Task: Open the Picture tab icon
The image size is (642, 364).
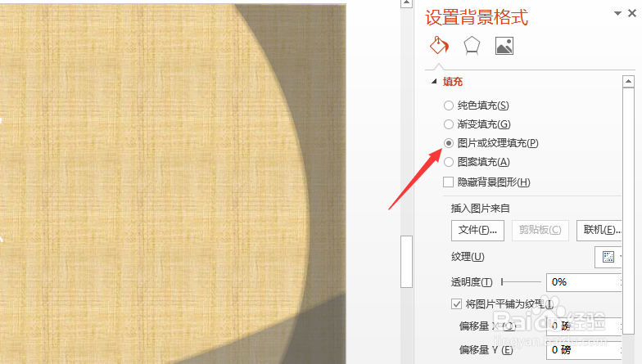Action: [504, 46]
